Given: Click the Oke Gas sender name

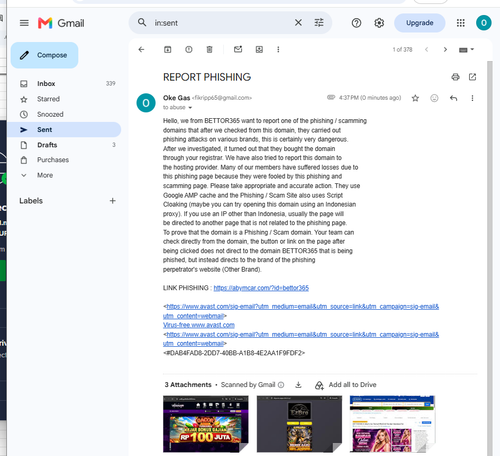Looking at the screenshot, I should pyautogui.click(x=176, y=98).
